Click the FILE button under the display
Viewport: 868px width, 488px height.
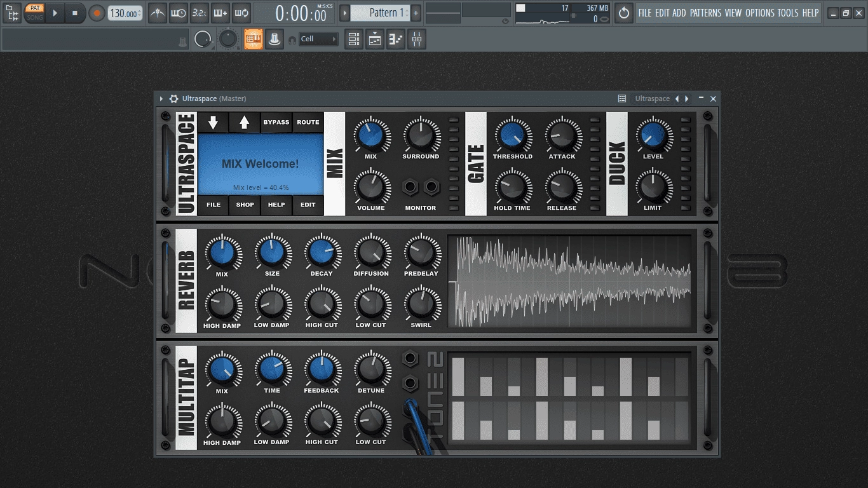point(213,205)
